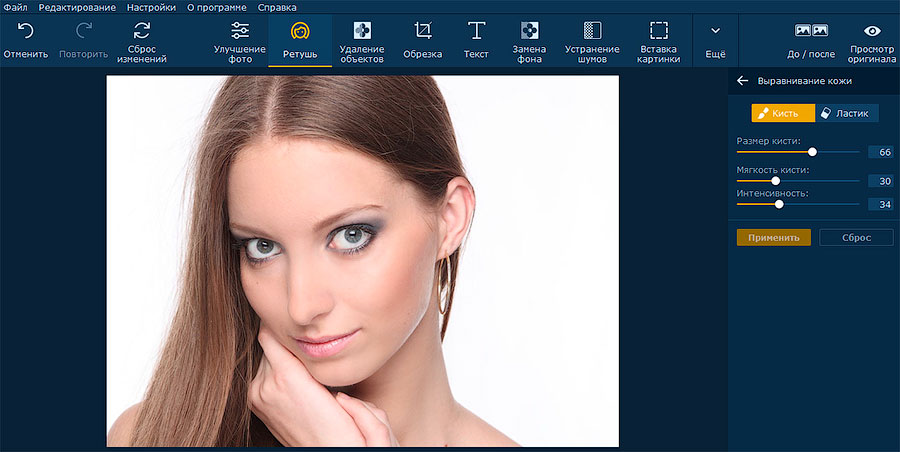Screen dimensions: 900x452
Task: Select the Обрезка crop tool
Action: (422, 40)
